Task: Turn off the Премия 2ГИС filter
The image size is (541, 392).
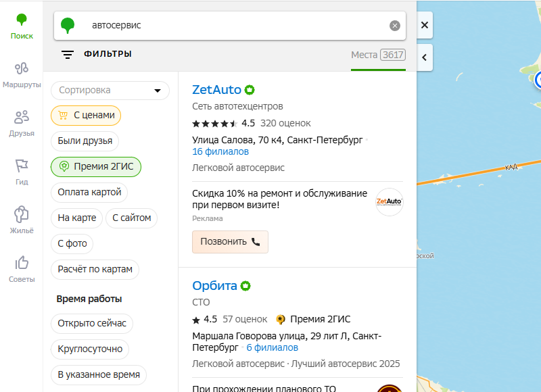Action: pos(97,167)
